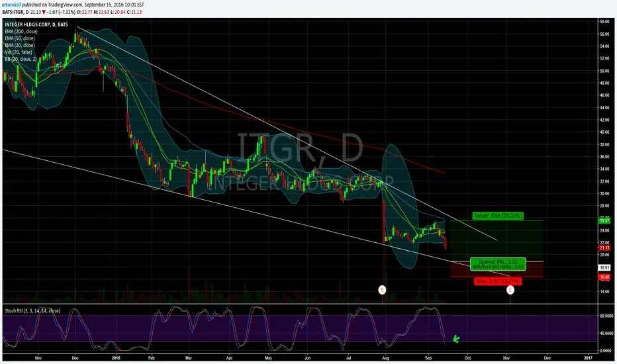Select the red Stop: 2.51 label

point(498,281)
